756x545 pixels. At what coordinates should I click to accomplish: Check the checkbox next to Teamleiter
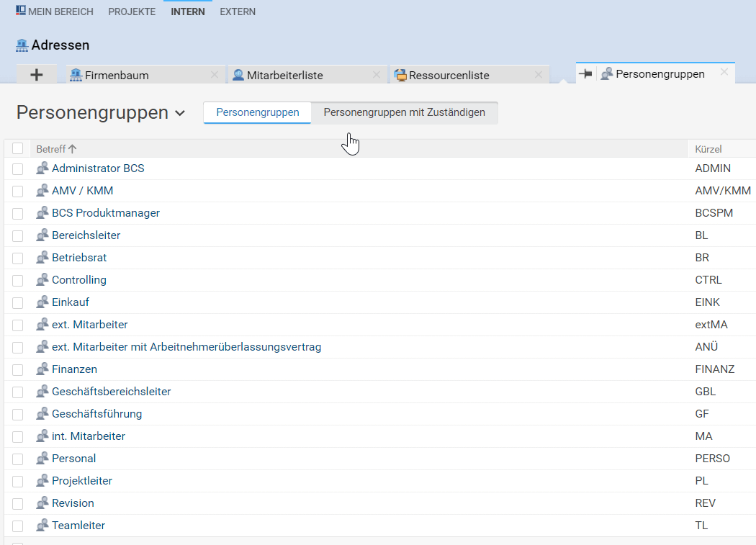click(17, 525)
